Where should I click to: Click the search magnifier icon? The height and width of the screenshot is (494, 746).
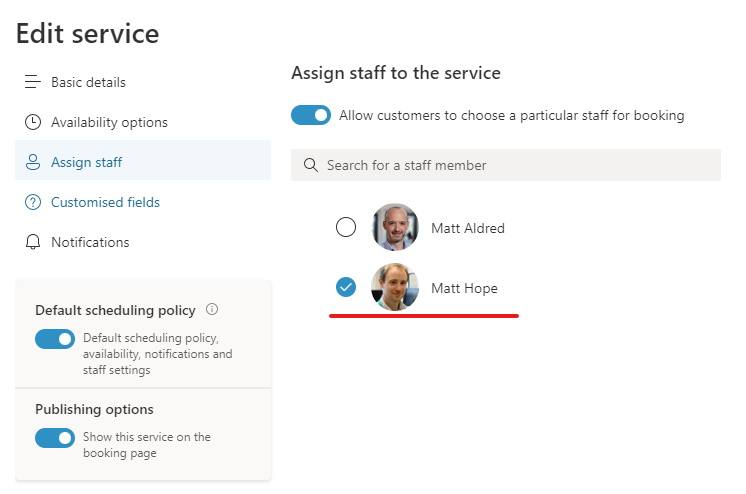click(310, 165)
